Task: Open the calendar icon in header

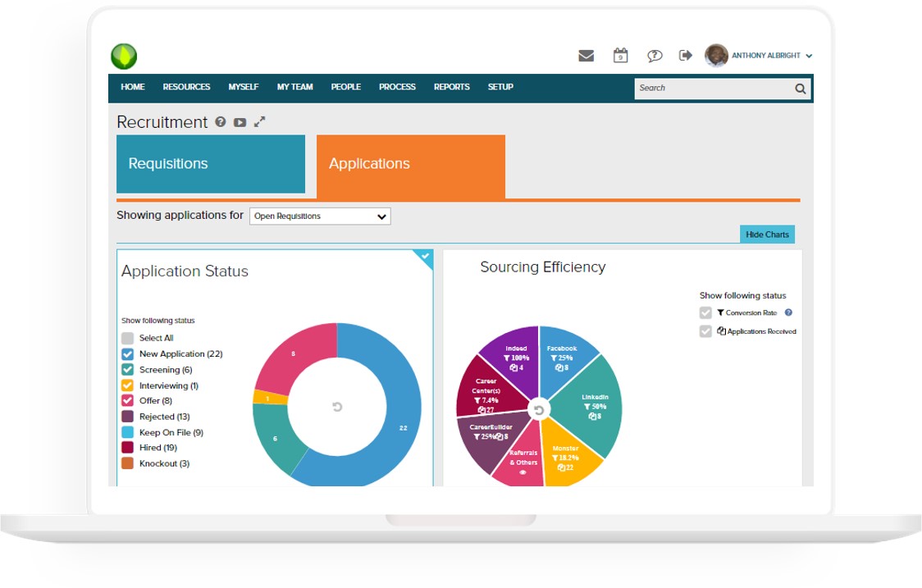Action: pyautogui.click(x=620, y=56)
